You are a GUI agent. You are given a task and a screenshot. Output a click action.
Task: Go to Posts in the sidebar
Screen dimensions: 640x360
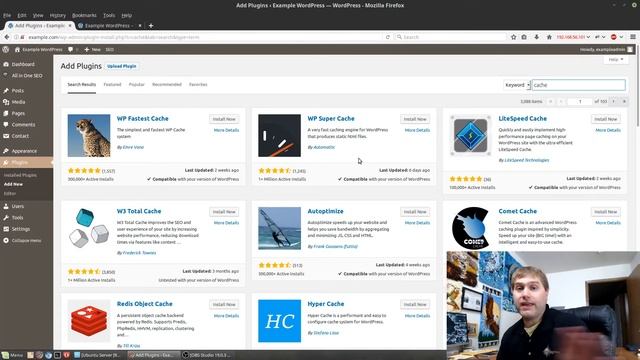click(18, 91)
